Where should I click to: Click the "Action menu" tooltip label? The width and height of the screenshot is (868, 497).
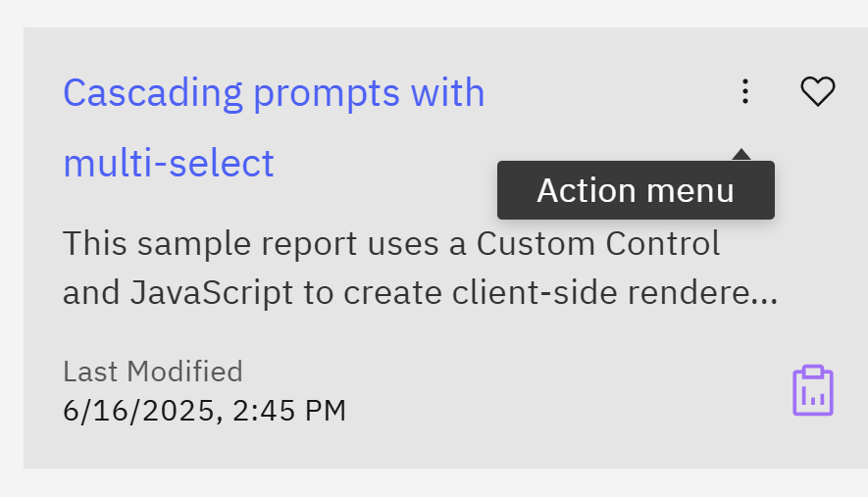[636, 190]
